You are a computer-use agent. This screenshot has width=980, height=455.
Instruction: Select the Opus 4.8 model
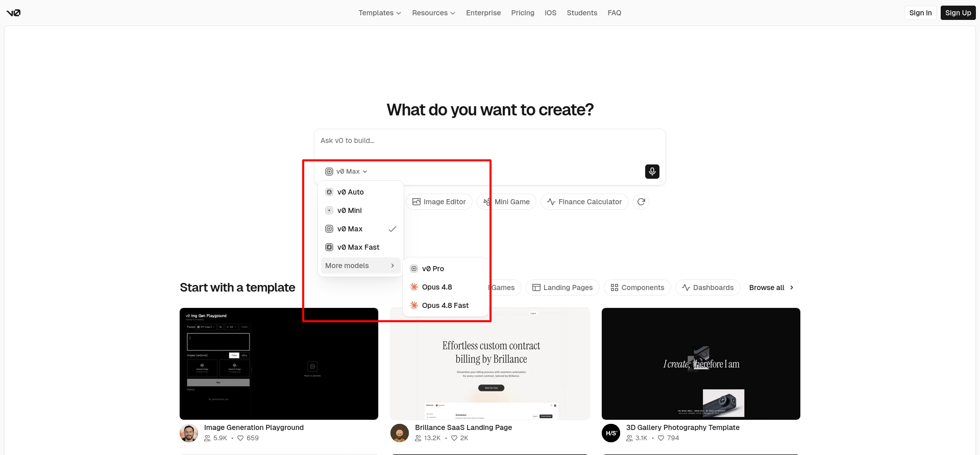click(x=445, y=287)
